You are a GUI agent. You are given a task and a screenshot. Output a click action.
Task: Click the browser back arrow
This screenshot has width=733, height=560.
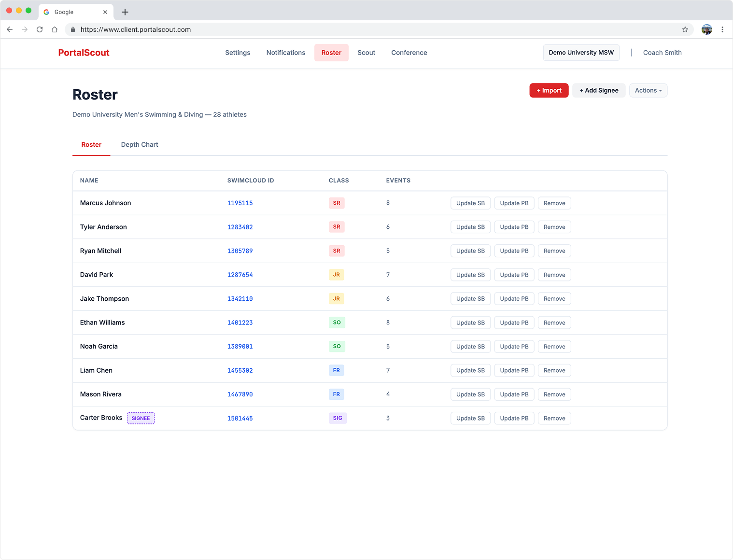(10, 29)
